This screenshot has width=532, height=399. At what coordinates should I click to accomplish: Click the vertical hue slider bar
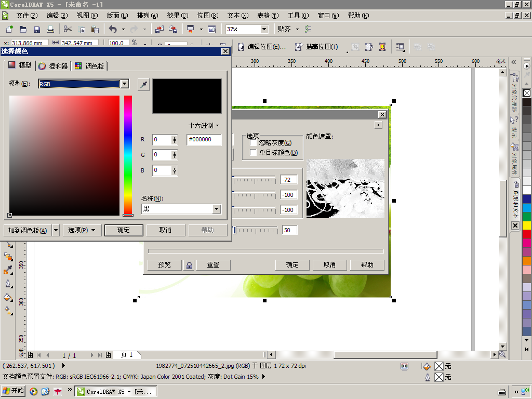click(x=128, y=155)
